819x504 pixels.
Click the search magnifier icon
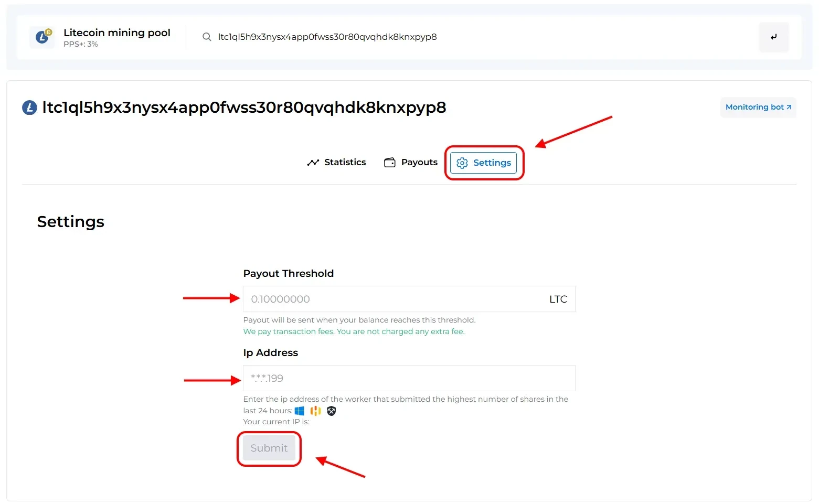point(207,37)
